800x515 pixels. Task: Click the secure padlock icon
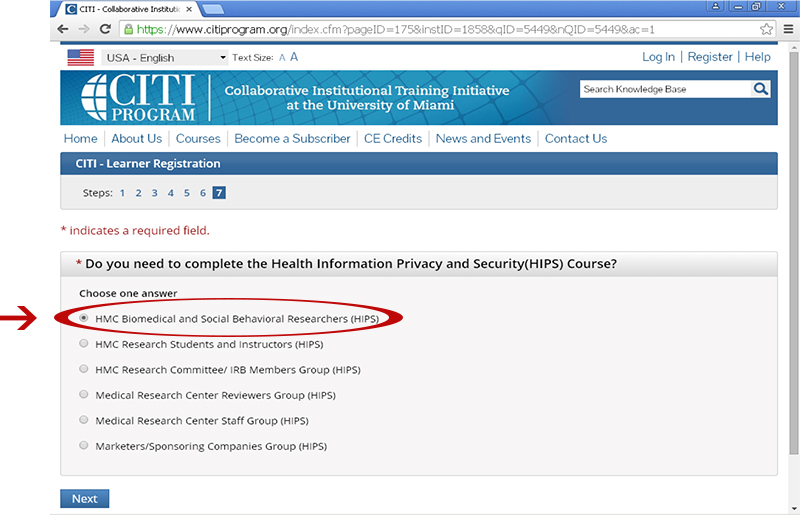pyautogui.click(x=129, y=29)
